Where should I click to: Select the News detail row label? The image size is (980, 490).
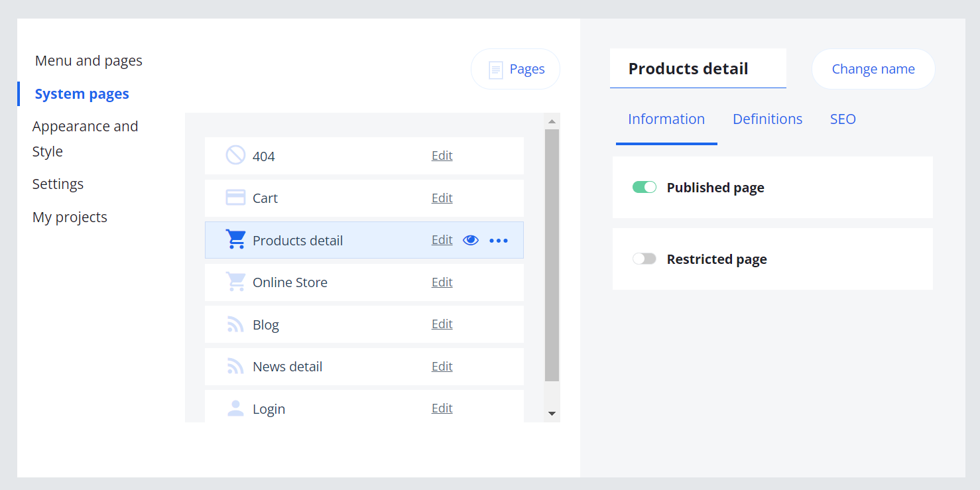[x=287, y=367]
